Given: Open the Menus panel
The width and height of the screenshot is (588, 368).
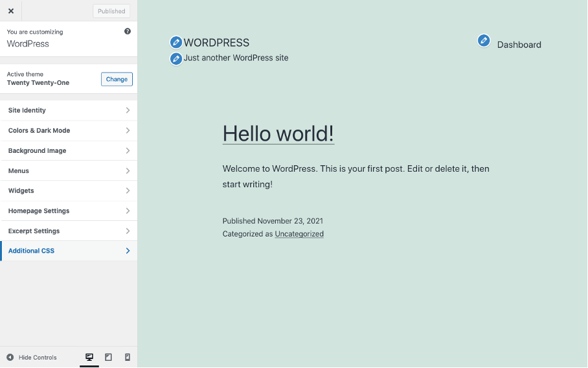Looking at the screenshot, I should 69,170.
